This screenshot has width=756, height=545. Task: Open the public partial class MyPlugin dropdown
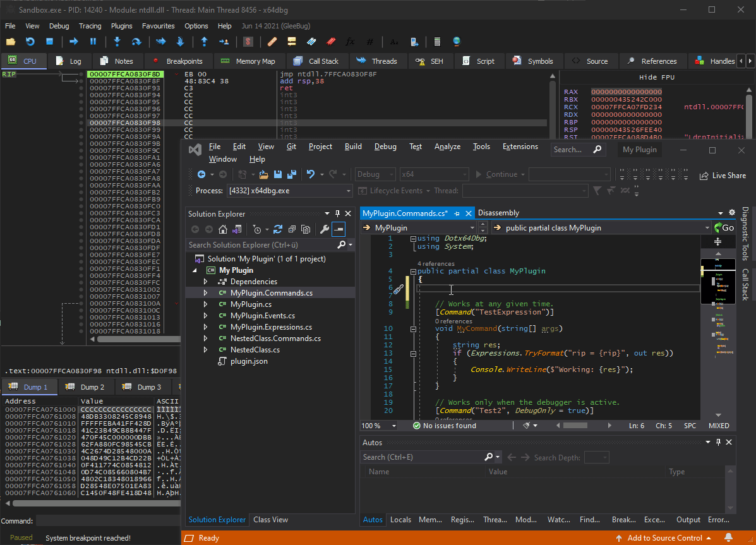tap(707, 228)
